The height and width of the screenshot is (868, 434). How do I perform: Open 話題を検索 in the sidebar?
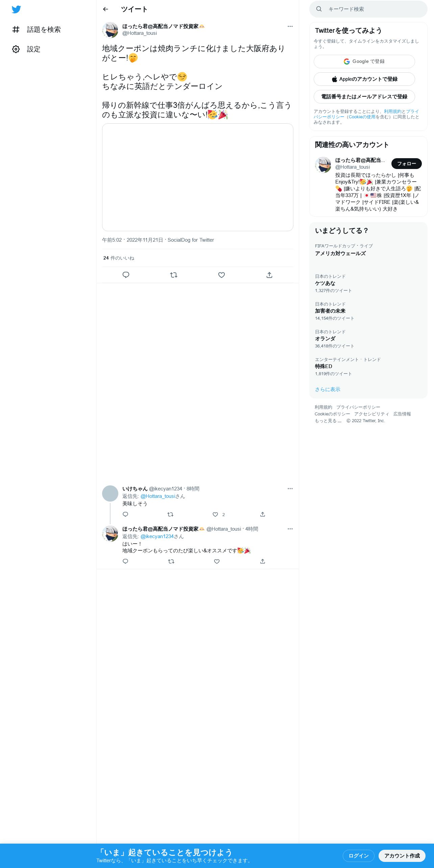point(37,30)
